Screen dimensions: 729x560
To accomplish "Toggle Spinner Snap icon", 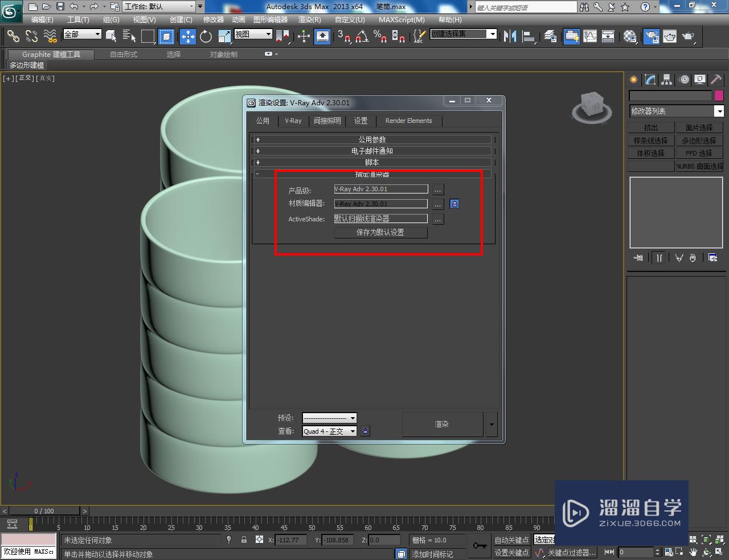I will click(x=399, y=36).
